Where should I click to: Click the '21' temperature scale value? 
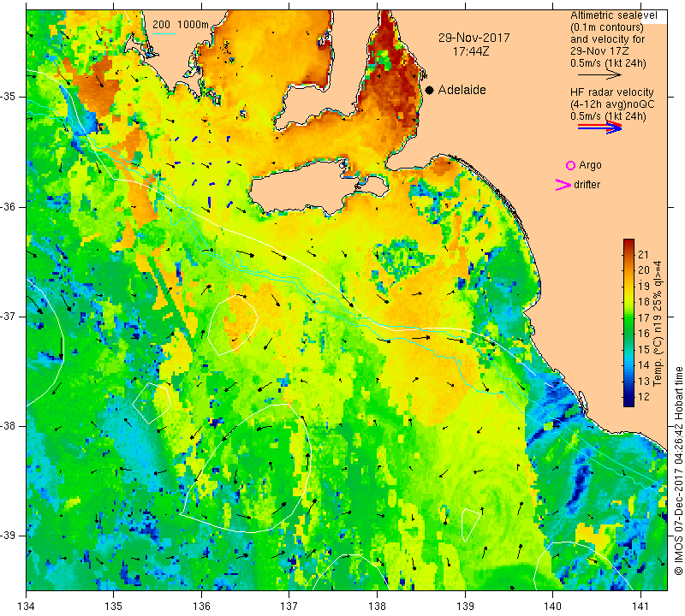click(644, 254)
